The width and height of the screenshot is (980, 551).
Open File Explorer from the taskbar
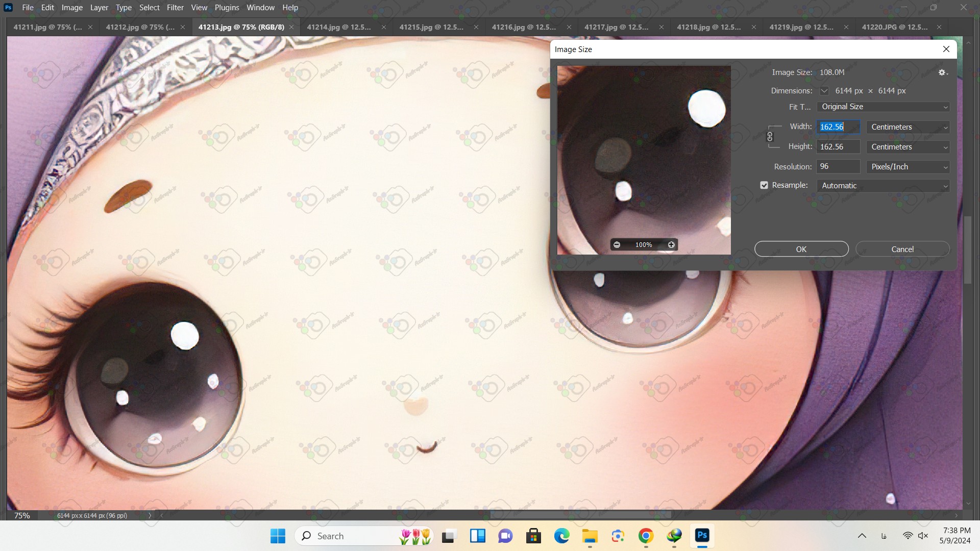(x=590, y=536)
